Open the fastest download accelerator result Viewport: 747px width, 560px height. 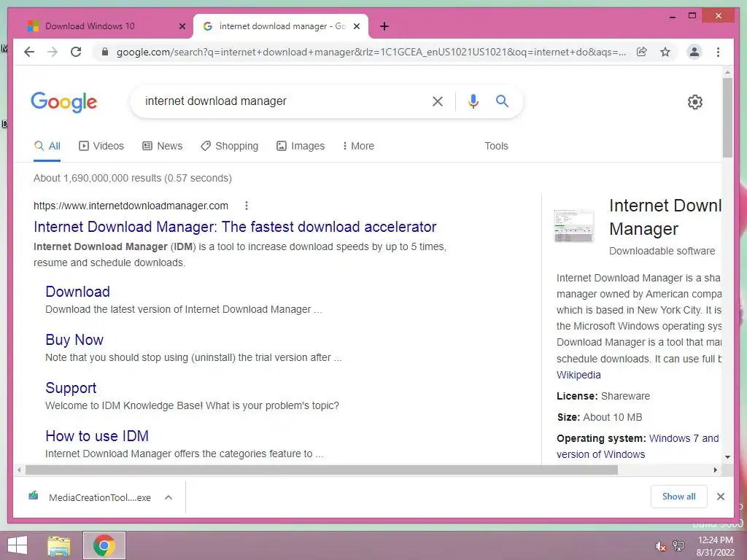click(235, 227)
